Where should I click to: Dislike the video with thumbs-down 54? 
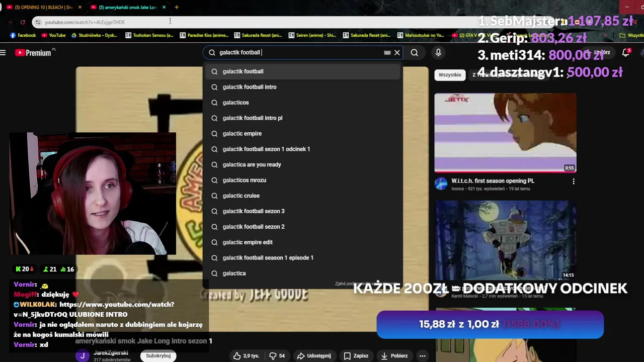point(277,355)
